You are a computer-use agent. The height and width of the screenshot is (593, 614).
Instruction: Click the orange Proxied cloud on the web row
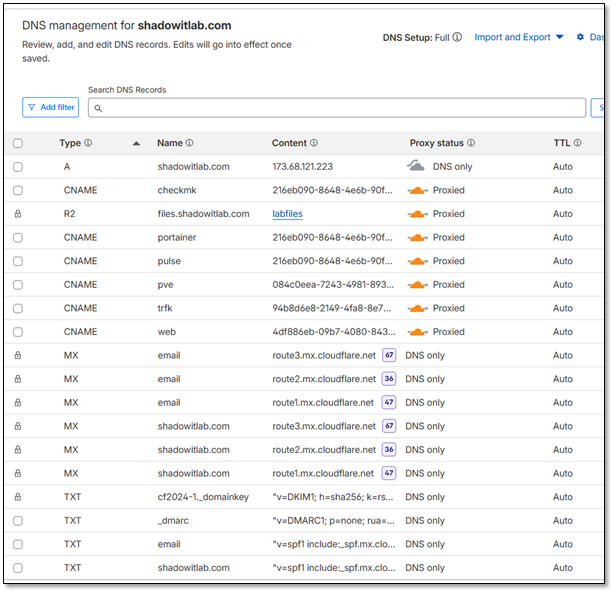pyautogui.click(x=417, y=332)
